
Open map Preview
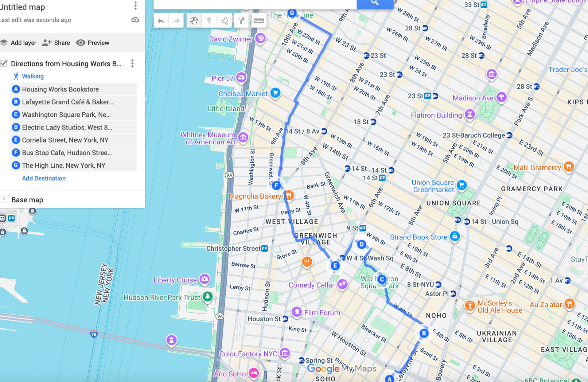(93, 43)
